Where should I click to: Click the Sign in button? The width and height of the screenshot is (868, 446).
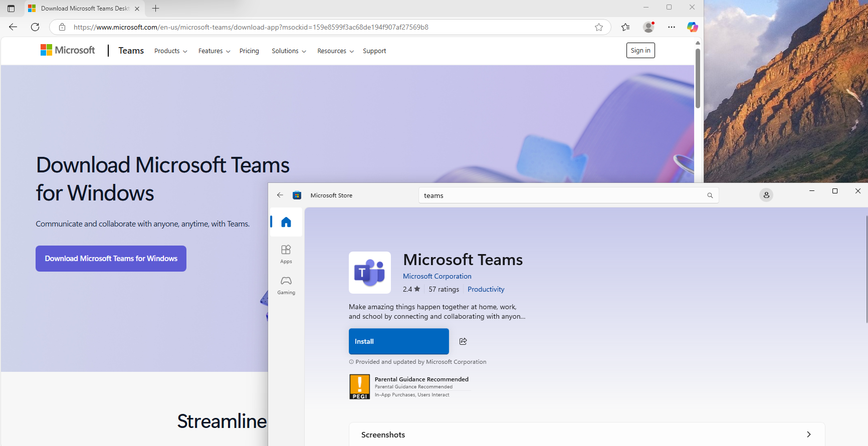pos(640,50)
